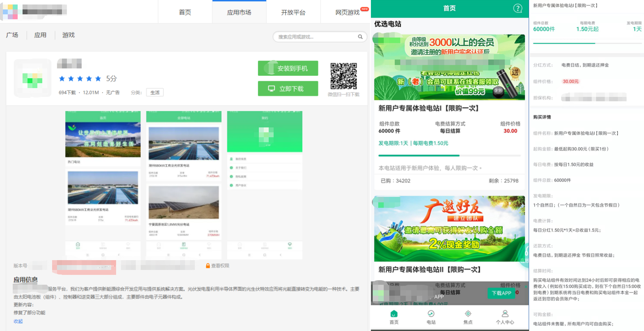
Task: Click 电费日结，到期退还押金 dividend text
Action: [585, 65]
